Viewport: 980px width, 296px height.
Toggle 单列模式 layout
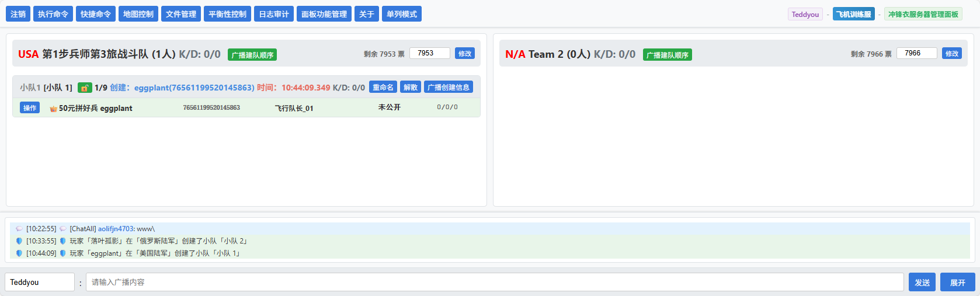coord(402,14)
